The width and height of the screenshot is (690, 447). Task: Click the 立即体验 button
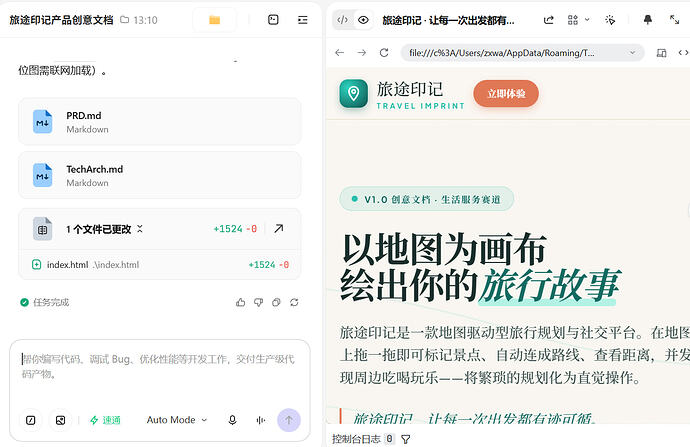click(x=506, y=93)
